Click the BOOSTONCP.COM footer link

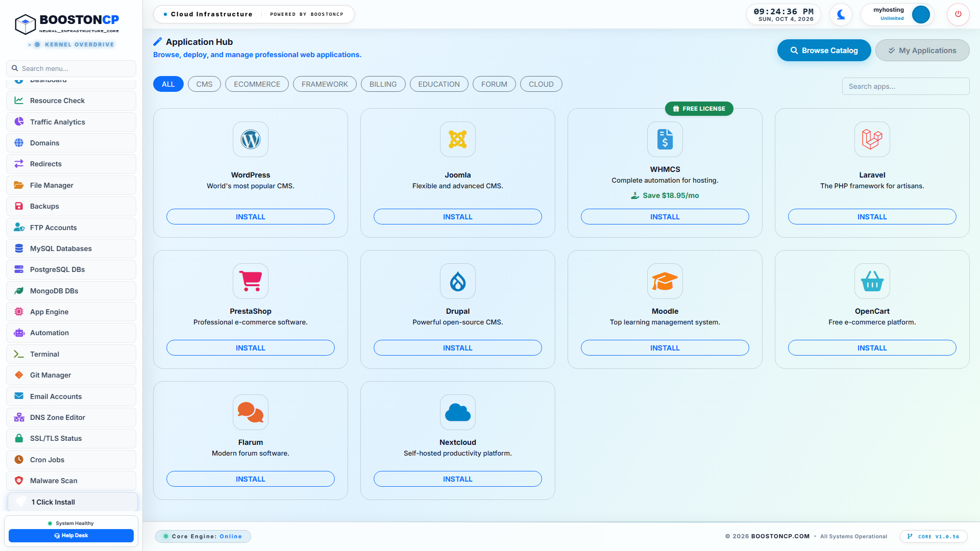780,536
